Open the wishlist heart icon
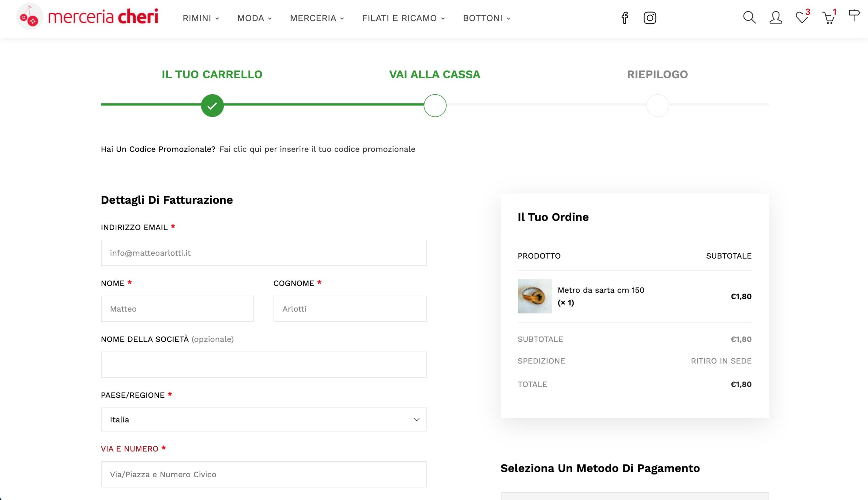Image resolution: width=868 pixels, height=500 pixels. (x=801, y=18)
